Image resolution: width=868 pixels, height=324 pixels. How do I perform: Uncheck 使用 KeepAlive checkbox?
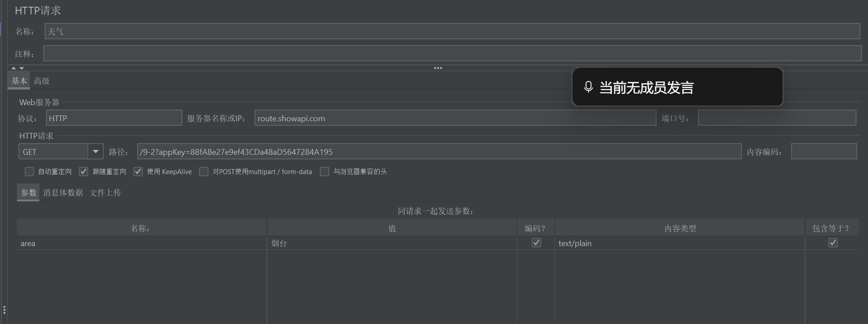138,171
